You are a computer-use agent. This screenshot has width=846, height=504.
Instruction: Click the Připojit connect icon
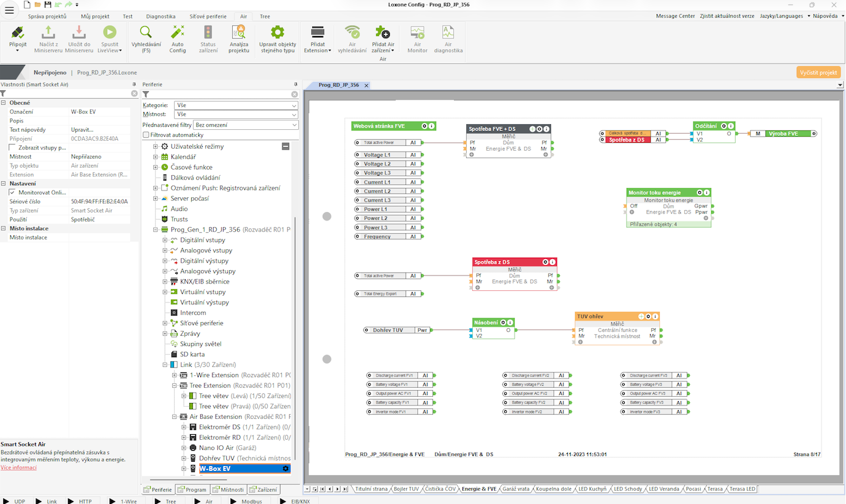click(18, 33)
